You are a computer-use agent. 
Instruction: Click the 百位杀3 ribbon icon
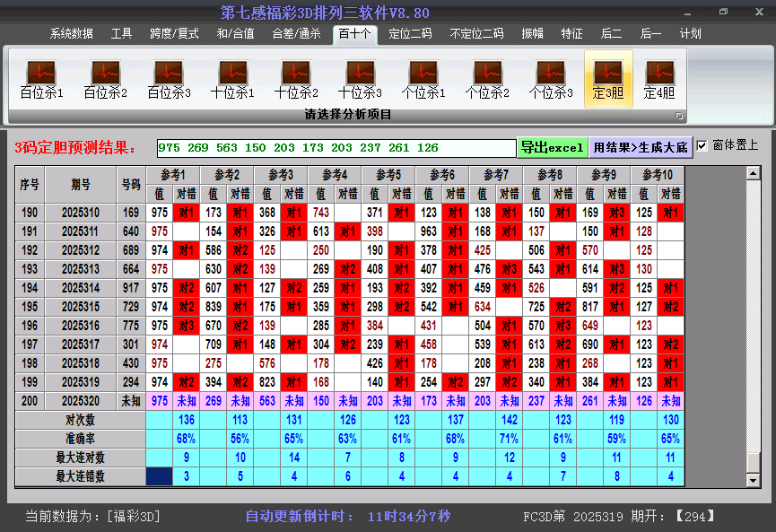tap(169, 79)
